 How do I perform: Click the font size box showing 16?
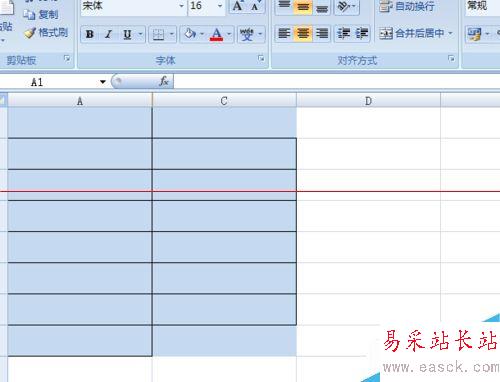[x=202, y=6]
